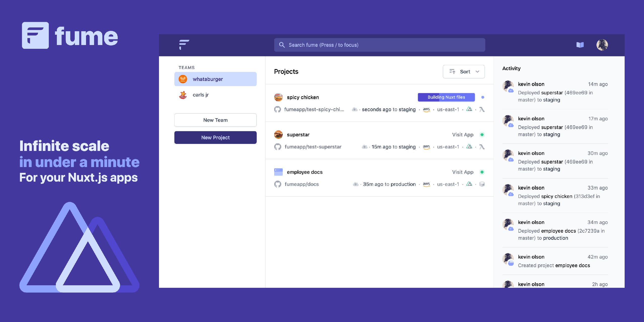
Task: Click the employee docs window icon
Action: pyautogui.click(x=278, y=172)
